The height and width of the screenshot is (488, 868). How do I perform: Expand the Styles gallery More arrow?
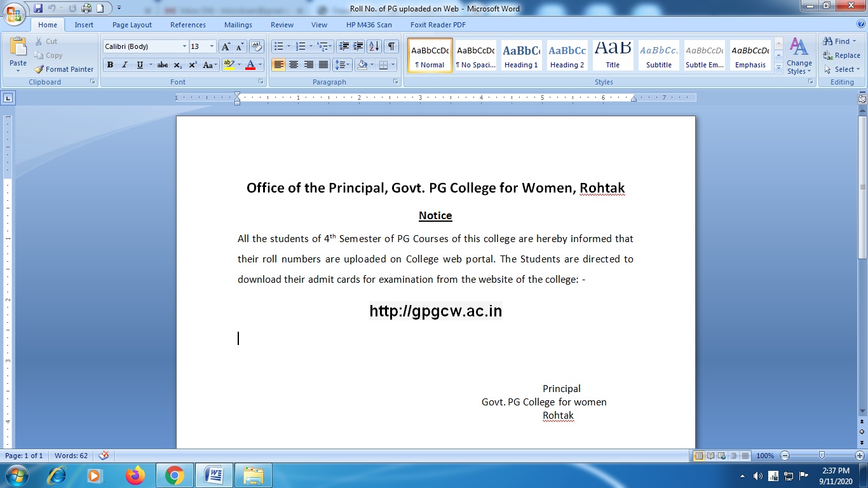pos(779,69)
